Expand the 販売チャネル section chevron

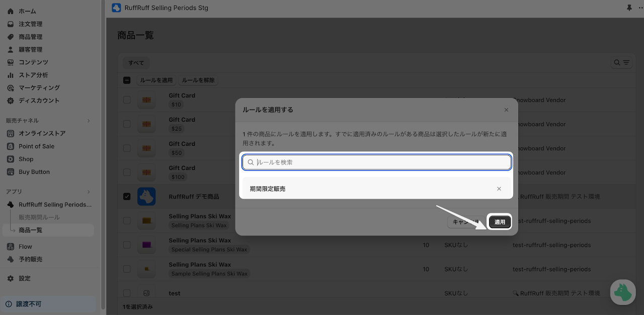coord(89,121)
